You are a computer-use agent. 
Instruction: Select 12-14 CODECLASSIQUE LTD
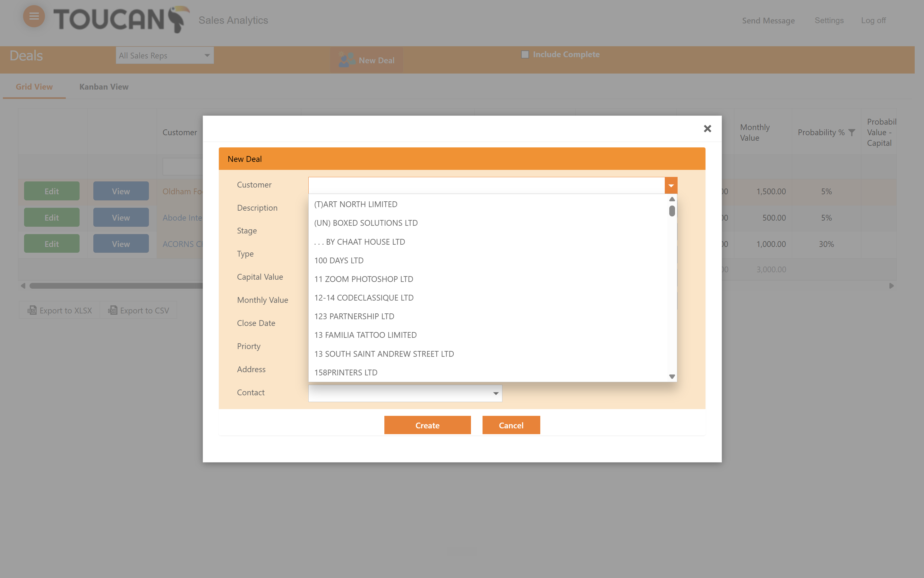(489, 298)
